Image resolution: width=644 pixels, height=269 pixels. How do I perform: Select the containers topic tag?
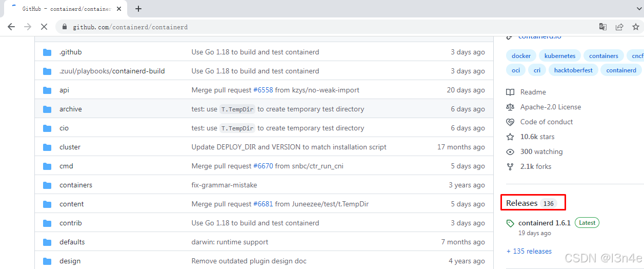tap(603, 56)
